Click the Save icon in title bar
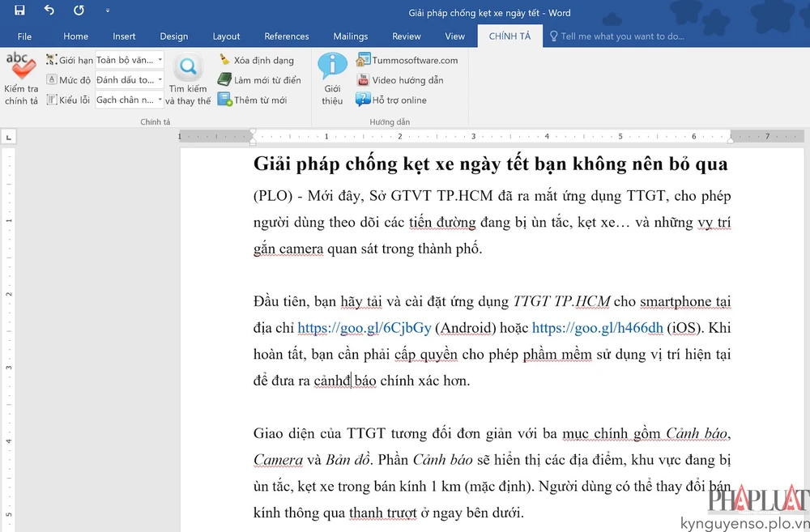This screenshot has height=532, width=810. click(x=19, y=11)
